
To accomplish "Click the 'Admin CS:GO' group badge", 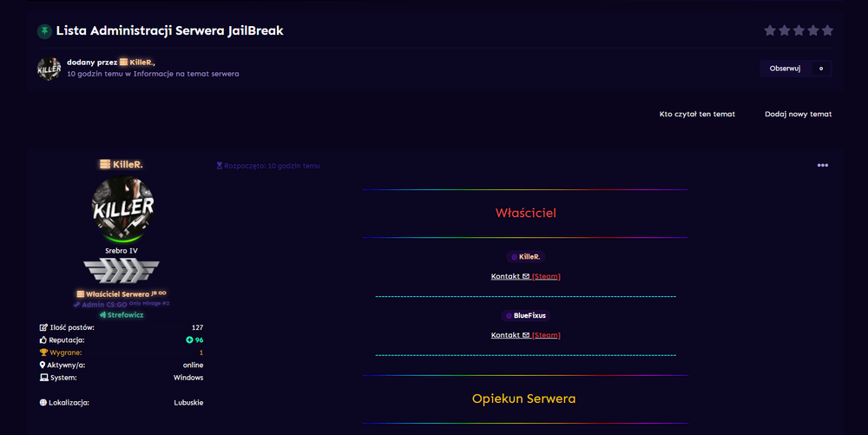I will [x=122, y=305].
